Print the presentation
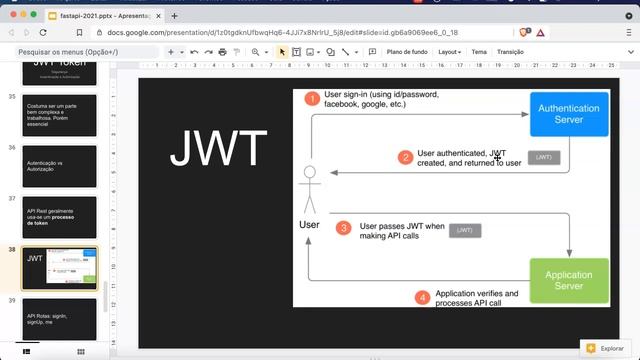 pyautogui.click(x=222, y=52)
